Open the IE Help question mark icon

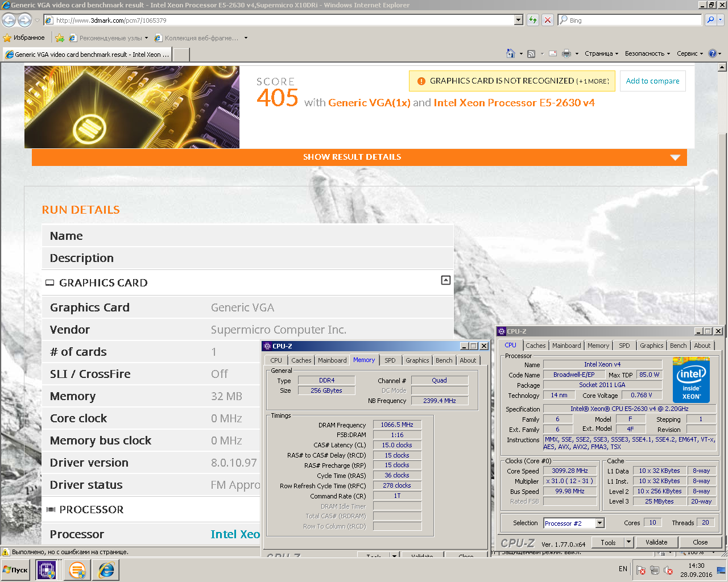pyautogui.click(x=713, y=53)
